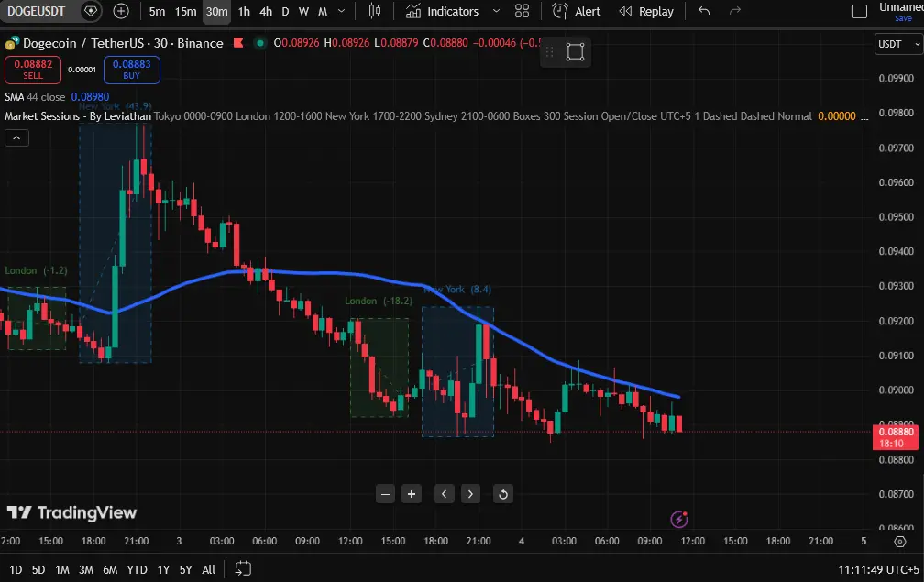Viewport: 924px width, 582px height.
Task: Select the 6M date range
Action: [110, 570]
